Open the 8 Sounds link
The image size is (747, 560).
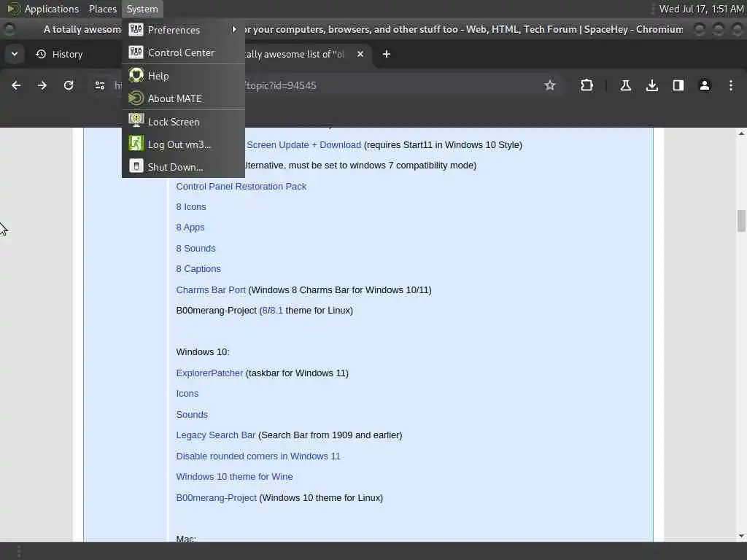(196, 248)
